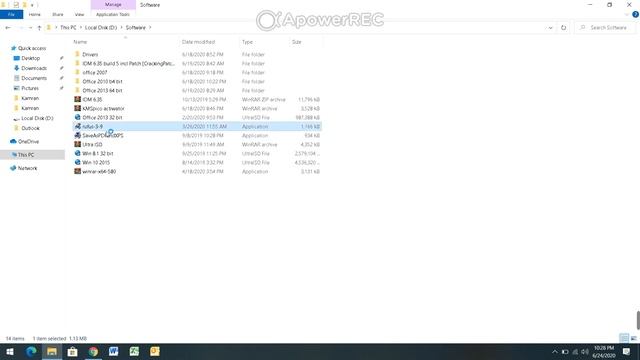Expand the chevron after Local Disk (D:) breadcrumb
Image resolution: width=640 pixels, height=360 pixels.
pyautogui.click(x=121, y=27)
